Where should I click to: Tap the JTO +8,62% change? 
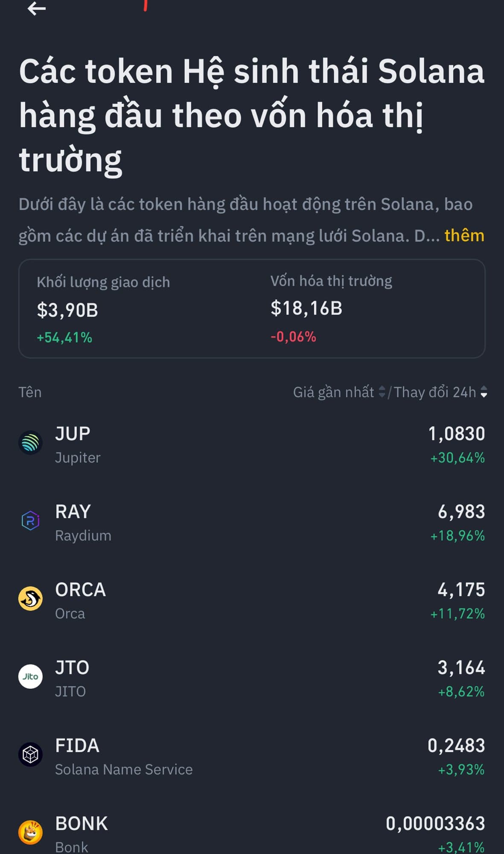[x=461, y=692]
